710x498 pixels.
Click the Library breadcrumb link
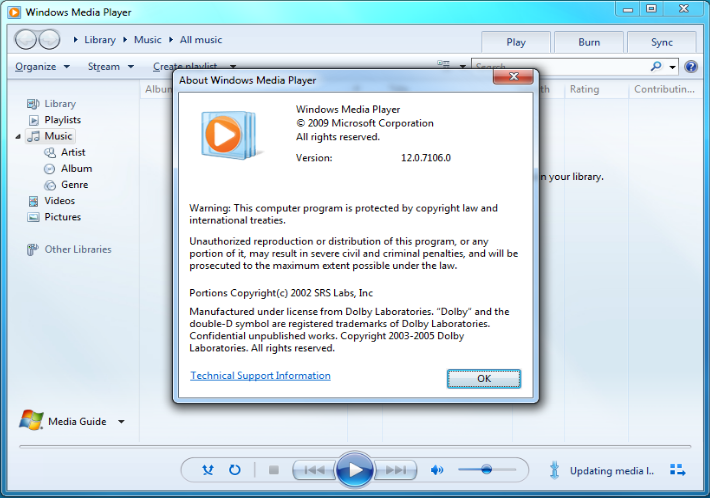pyautogui.click(x=100, y=40)
